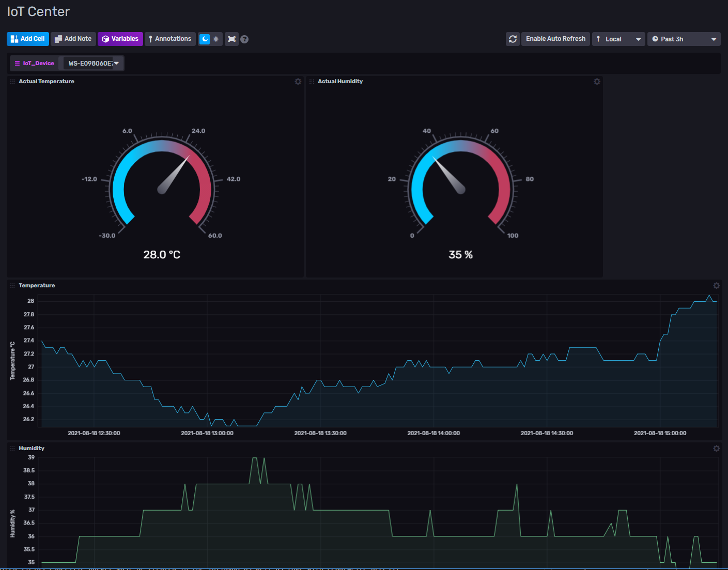728x570 pixels.
Task: Click the 2021-08-18 13:00:00 axis label
Action: (207, 433)
